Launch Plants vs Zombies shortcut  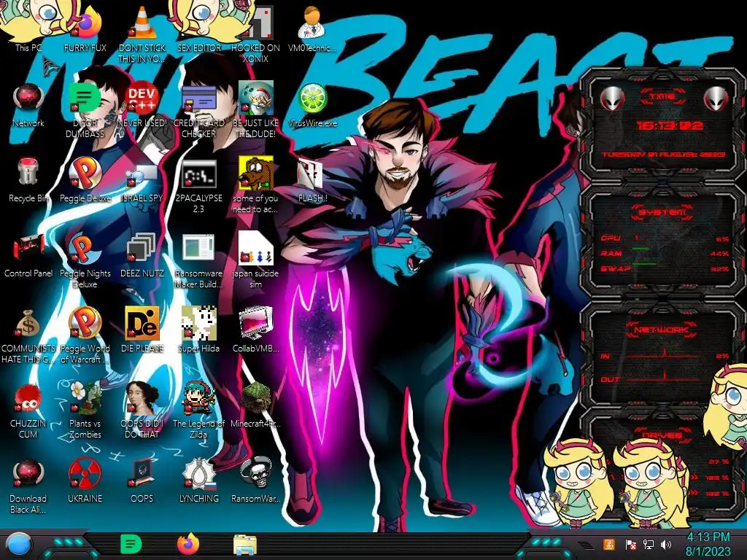(x=85, y=411)
